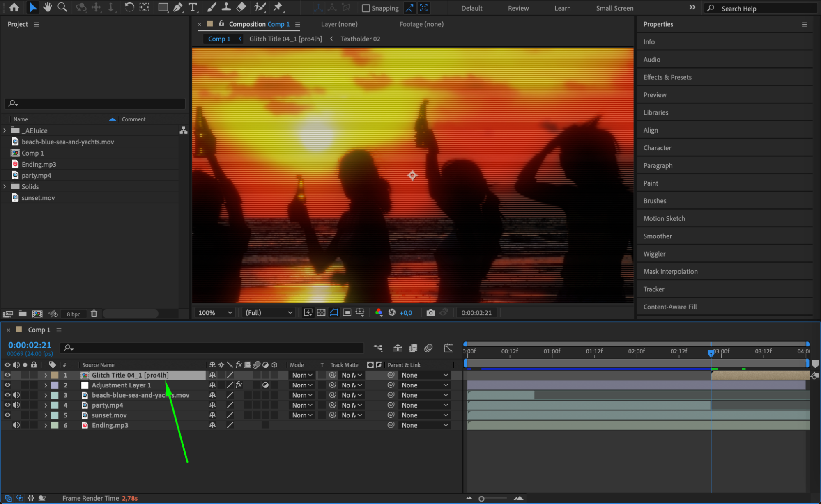Click the Take Snapshot camera icon
The image size is (821, 504).
click(x=430, y=313)
